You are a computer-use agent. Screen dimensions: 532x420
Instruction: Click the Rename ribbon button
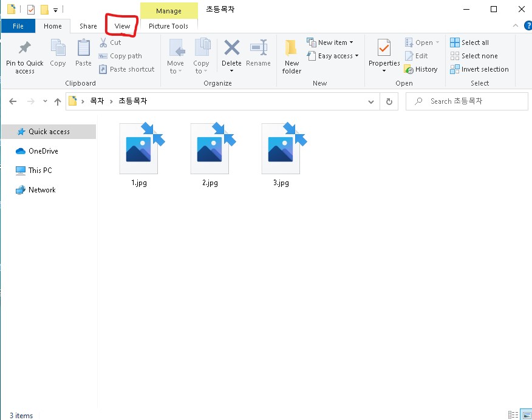259,53
